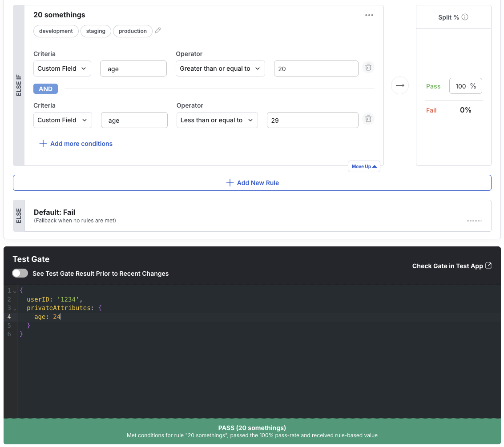Click the production environment tag

click(x=133, y=31)
